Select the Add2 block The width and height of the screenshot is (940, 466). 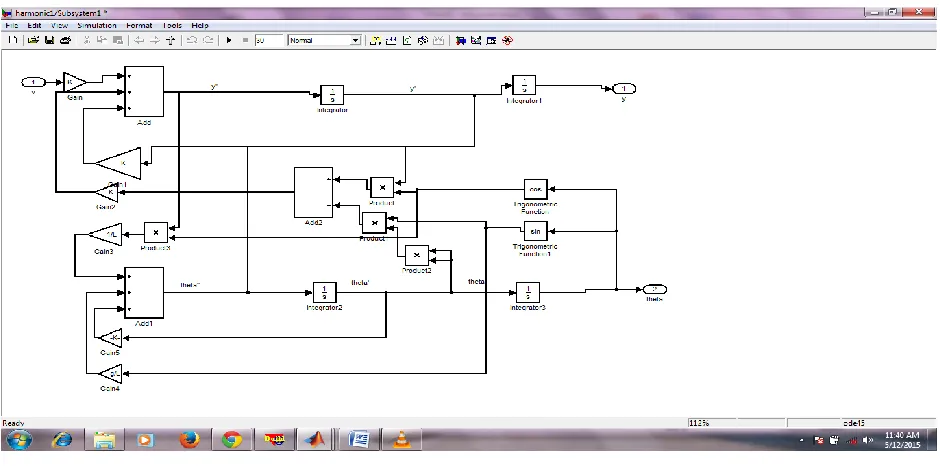click(313, 192)
